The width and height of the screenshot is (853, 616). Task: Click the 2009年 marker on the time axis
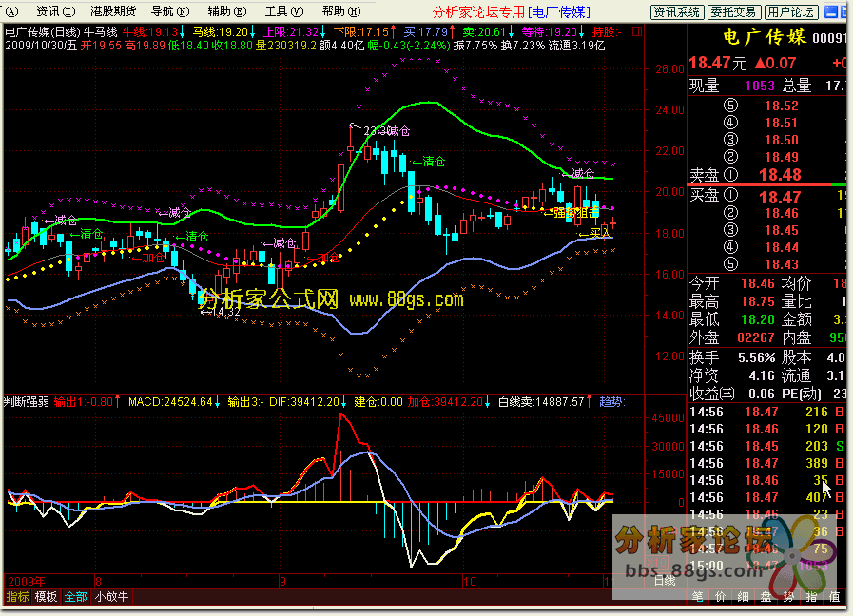tap(26, 581)
